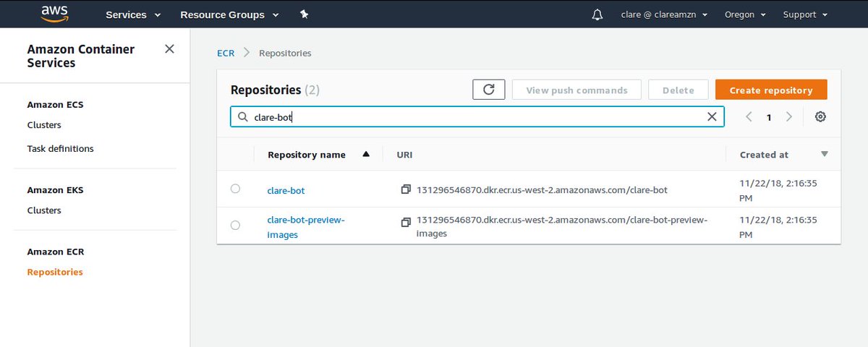Click the pin shortcut icon in navbar
Viewport: 868px width, 347px height.
[x=304, y=14]
